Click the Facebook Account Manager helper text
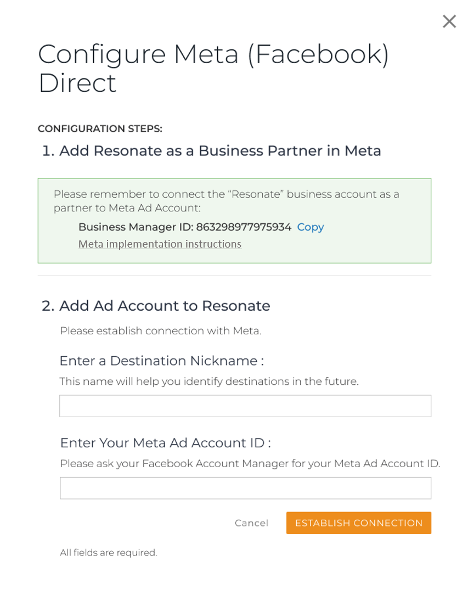 click(250, 463)
